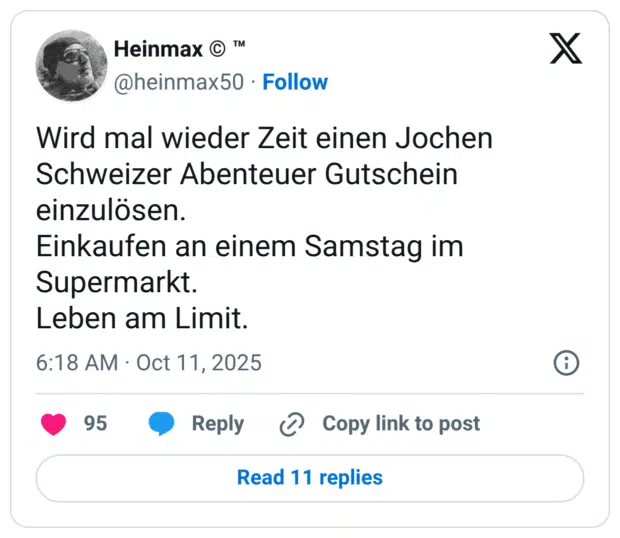Open the info circle icon beside timestamp

(566, 362)
